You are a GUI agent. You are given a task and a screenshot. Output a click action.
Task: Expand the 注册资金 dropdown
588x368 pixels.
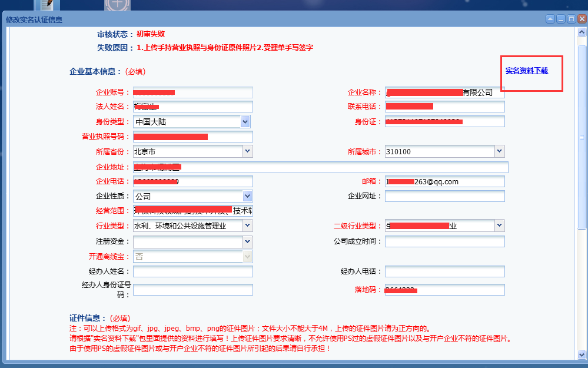[247, 241]
